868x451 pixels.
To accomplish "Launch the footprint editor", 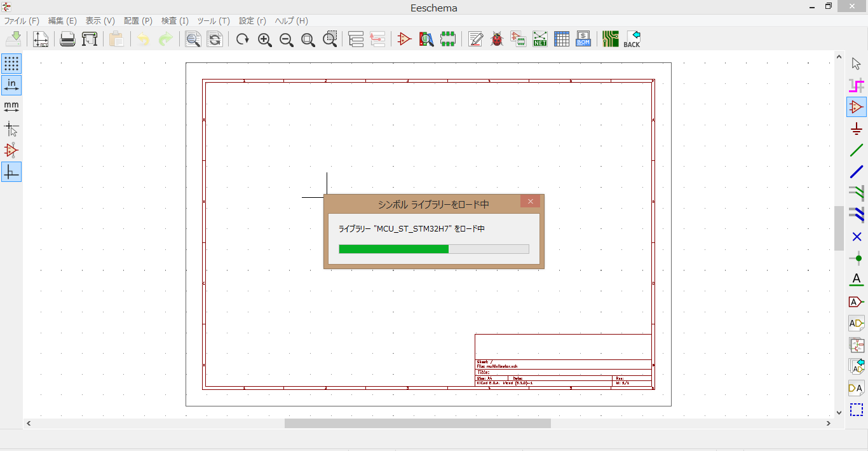I will [x=448, y=39].
